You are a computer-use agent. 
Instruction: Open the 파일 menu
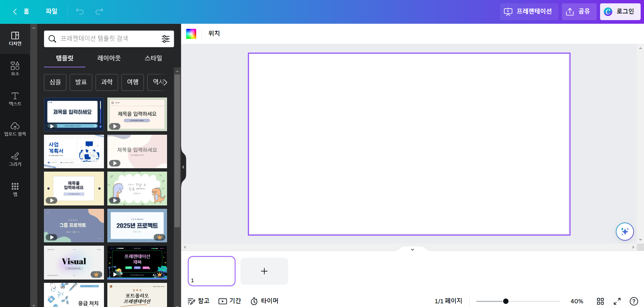51,11
